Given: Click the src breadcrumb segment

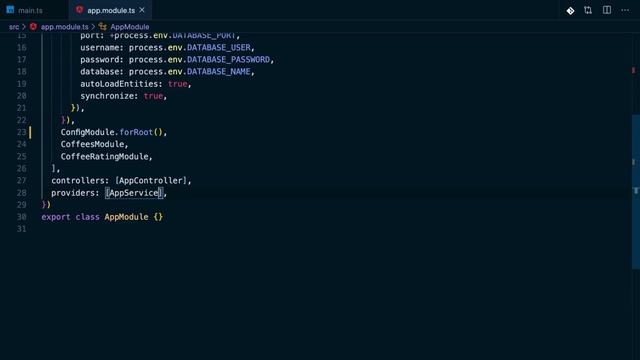Looking at the screenshot, I should click(x=14, y=27).
